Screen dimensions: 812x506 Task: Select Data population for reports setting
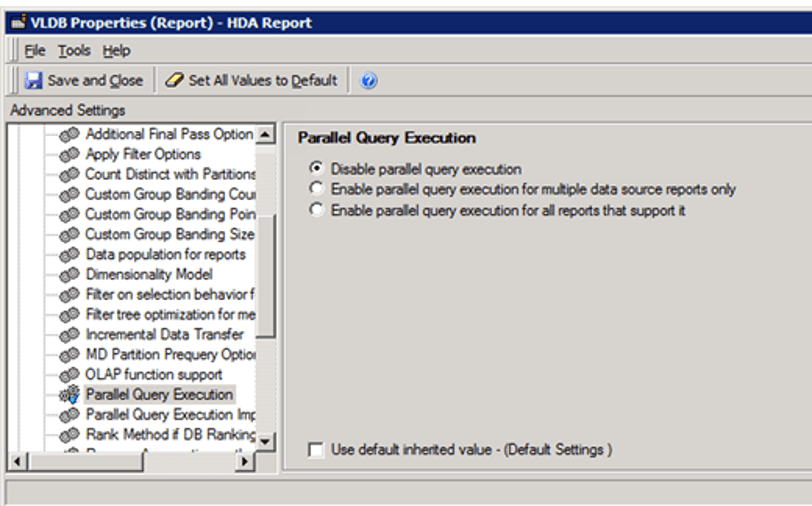[x=165, y=255]
